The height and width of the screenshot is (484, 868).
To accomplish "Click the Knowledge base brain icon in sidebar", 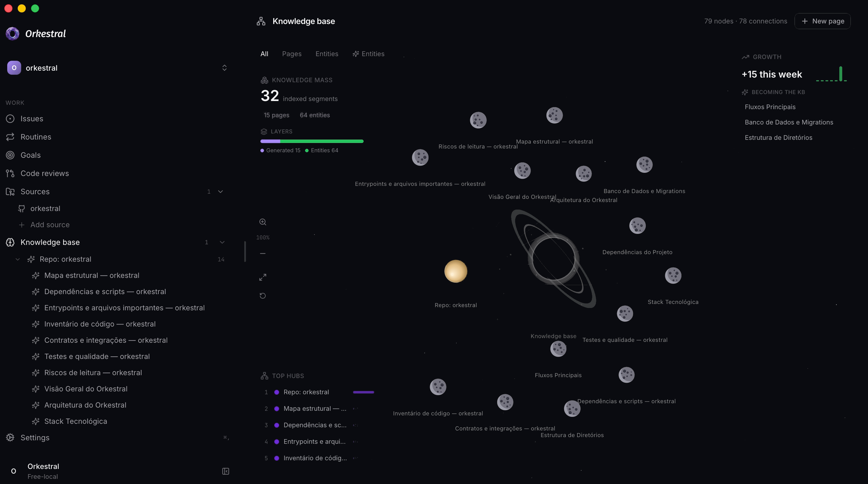I will [x=10, y=242].
